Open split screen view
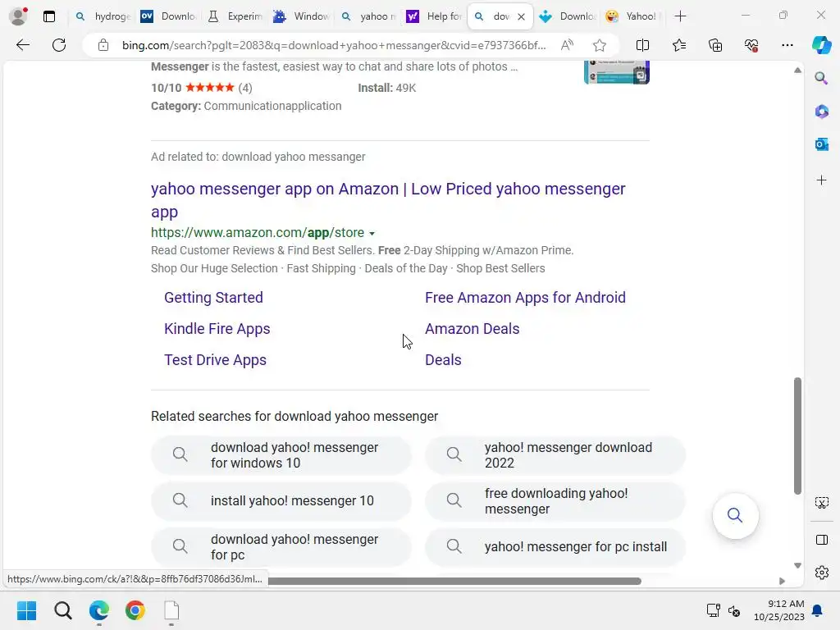The height and width of the screenshot is (630, 840). coord(642,45)
